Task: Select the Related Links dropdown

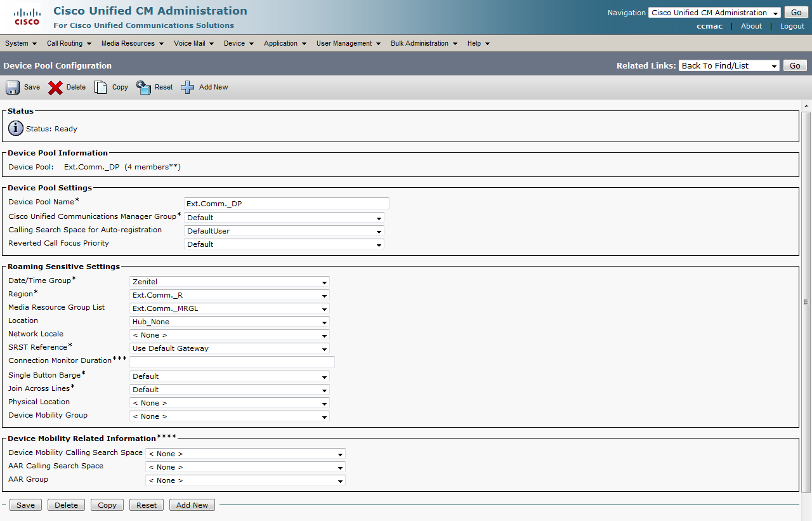Action: (729, 66)
